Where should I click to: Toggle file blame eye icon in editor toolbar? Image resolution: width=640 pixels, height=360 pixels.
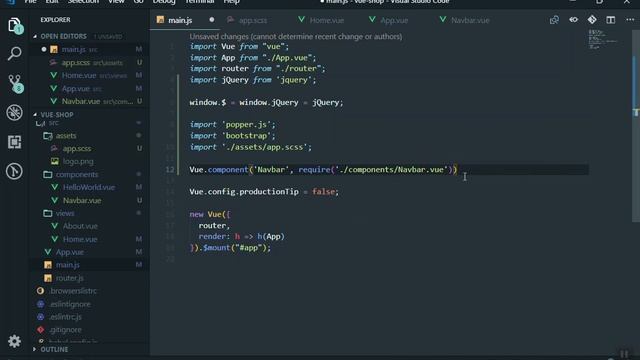coord(573,20)
